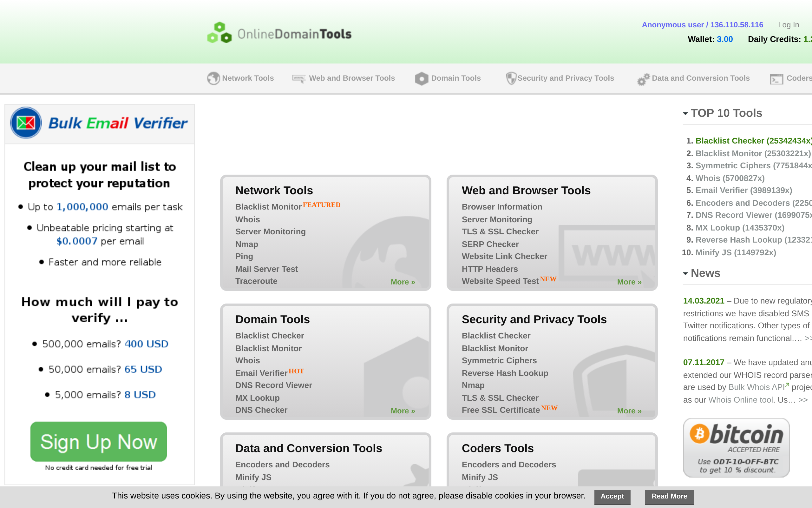812x508 pixels.
Task: Click the gears icon beside Data and Conversion
Action: click(x=643, y=79)
